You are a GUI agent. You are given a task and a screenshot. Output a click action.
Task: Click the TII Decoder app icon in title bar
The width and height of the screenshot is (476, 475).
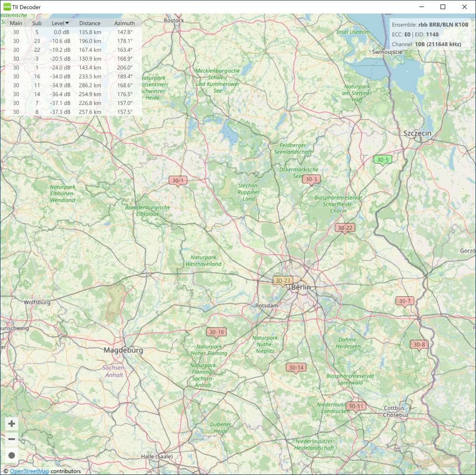tap(7, 7)
